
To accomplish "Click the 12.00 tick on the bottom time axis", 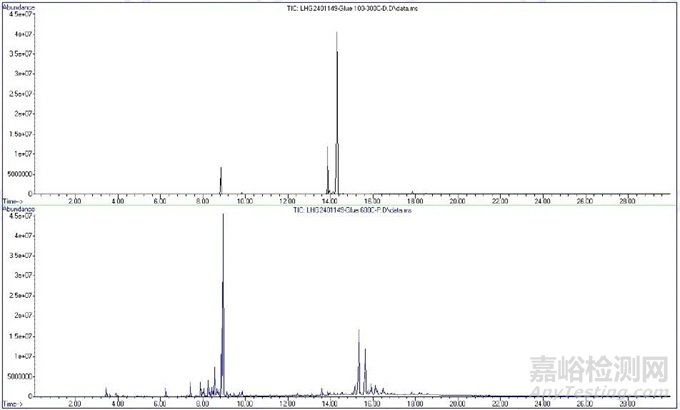I will [x=287, y=404].
